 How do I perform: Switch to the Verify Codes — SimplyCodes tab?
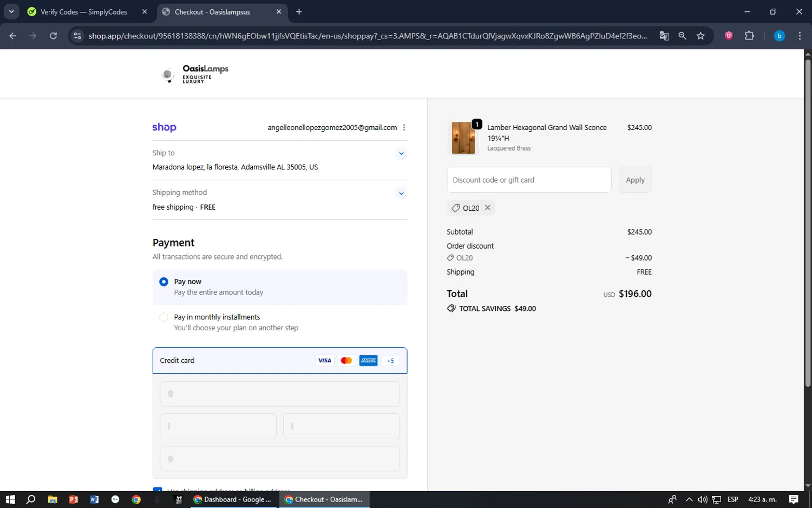tap(84, 12)
